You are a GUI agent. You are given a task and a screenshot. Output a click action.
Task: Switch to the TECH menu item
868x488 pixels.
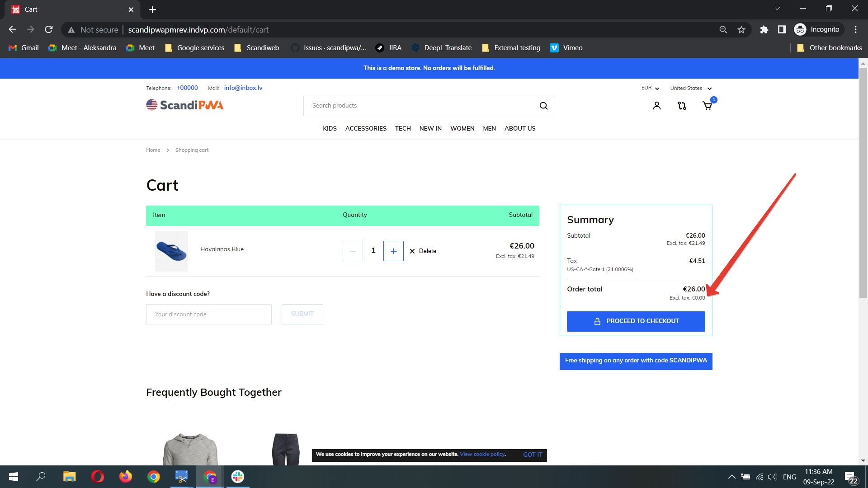coord(402,128)
